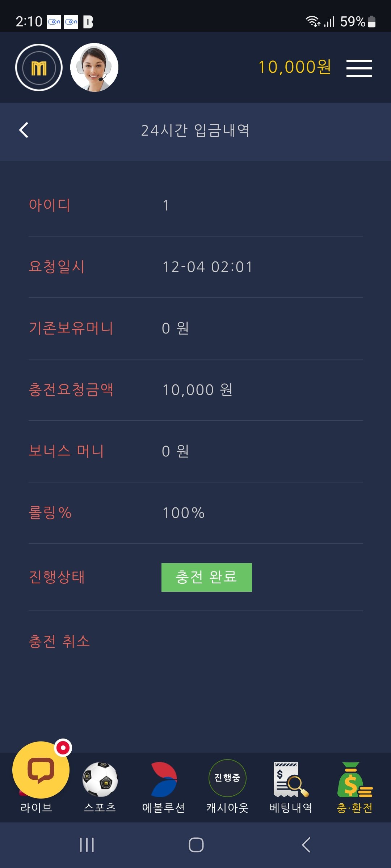Tap the 10,000원 balance amount
The width and height of the screenshot is (391, 868).
294,67
